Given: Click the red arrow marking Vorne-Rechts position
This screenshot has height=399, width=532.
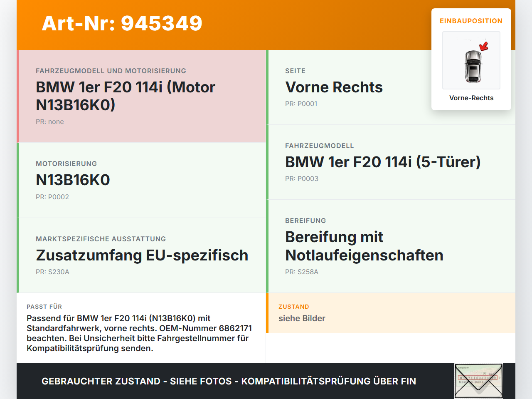Looking at the screenshot, I should pos(483,47).
